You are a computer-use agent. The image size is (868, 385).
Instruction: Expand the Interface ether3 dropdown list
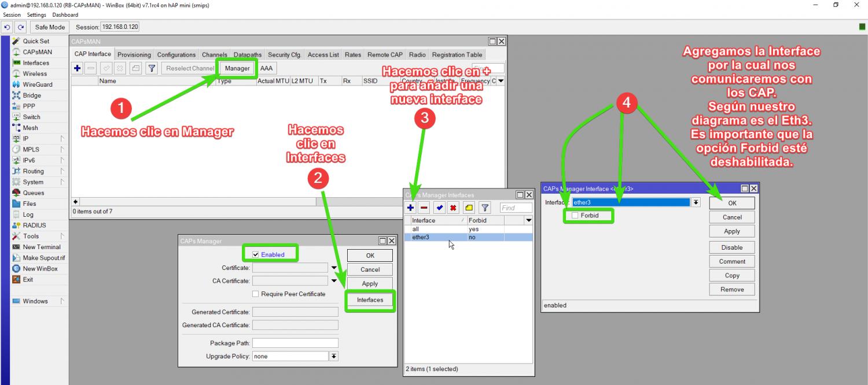click(696, 202)
